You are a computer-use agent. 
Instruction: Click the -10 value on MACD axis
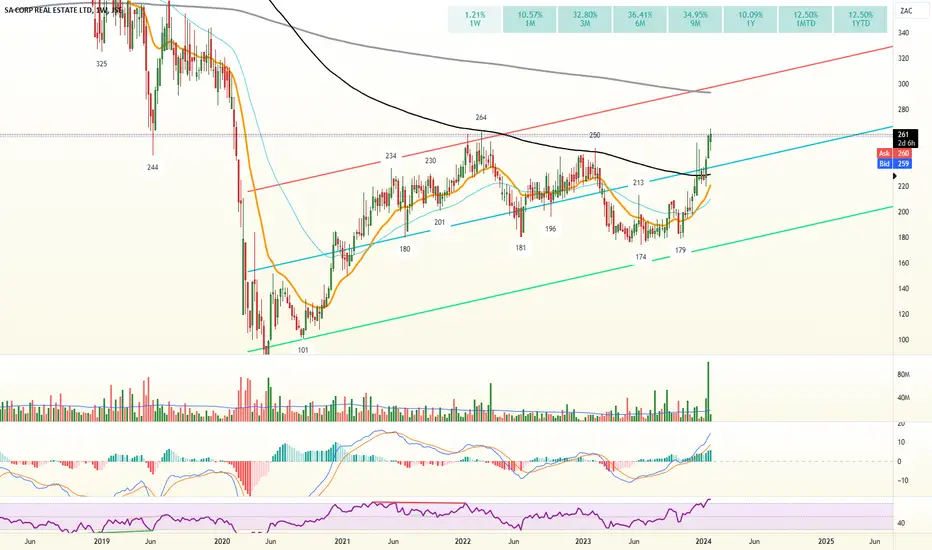[x=902, y=480]
